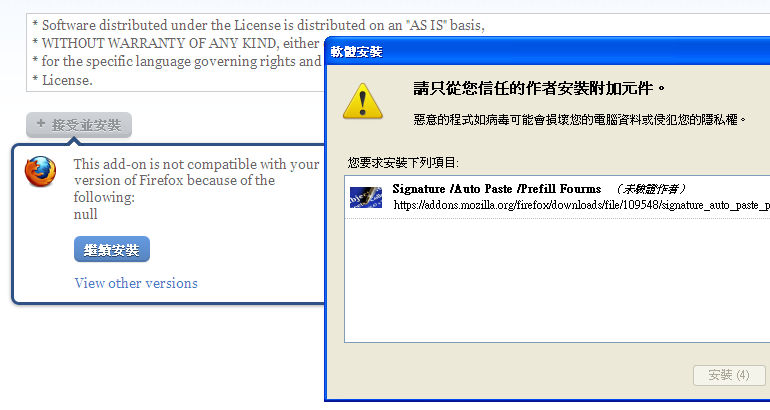Click the 您要求安裝下列項目 label
The height and width of the screenshot is (410, 770).
pos(403,163)
